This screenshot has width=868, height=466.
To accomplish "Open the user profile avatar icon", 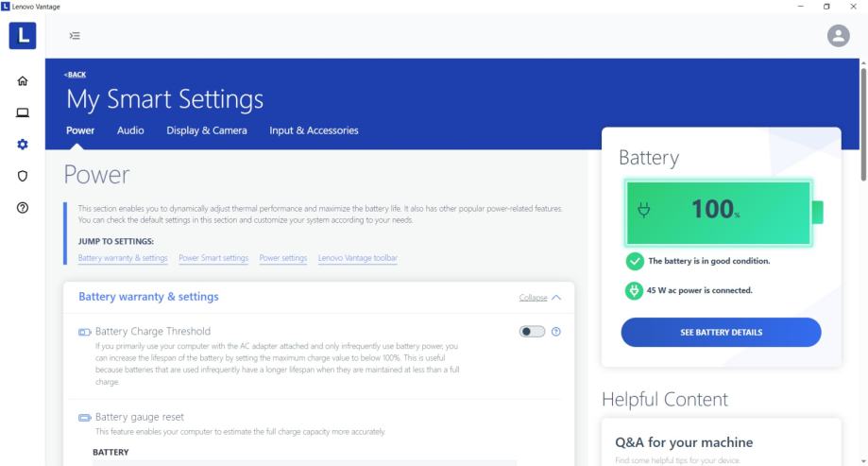I will 838,35.
